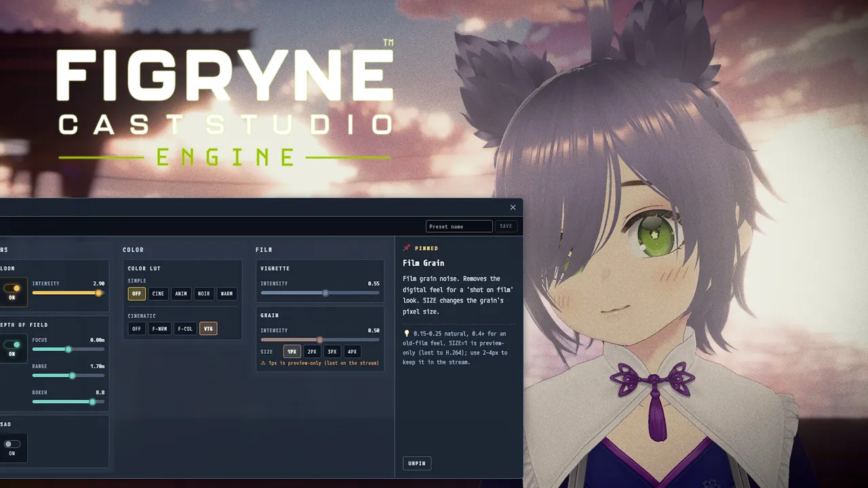Close the effects panel with X
Screen dimensions: 868x488
[513, 207]
